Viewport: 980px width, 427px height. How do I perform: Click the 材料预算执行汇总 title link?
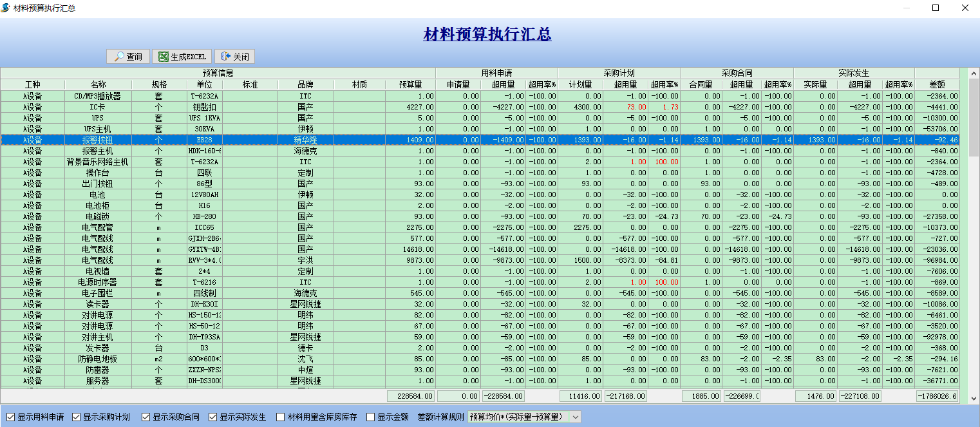tap(487, 35)
